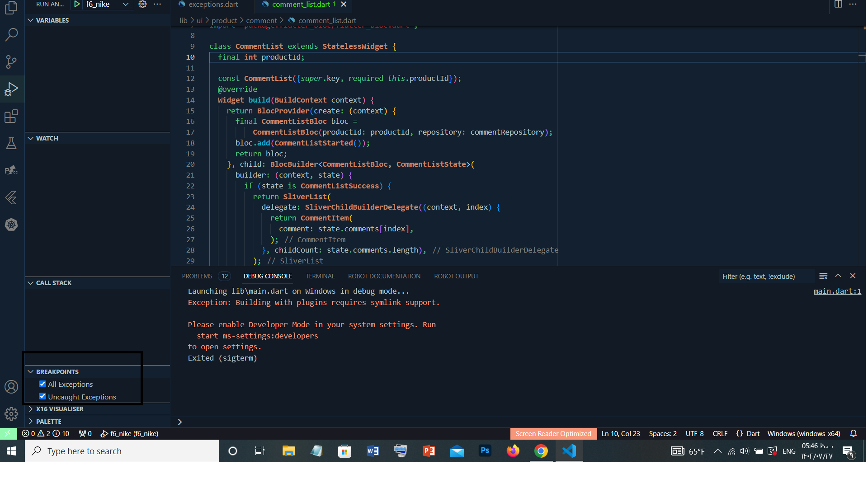Viewport: 868px width, 488px height.
Task: Open the Manage gear menu
Action: 11,414
